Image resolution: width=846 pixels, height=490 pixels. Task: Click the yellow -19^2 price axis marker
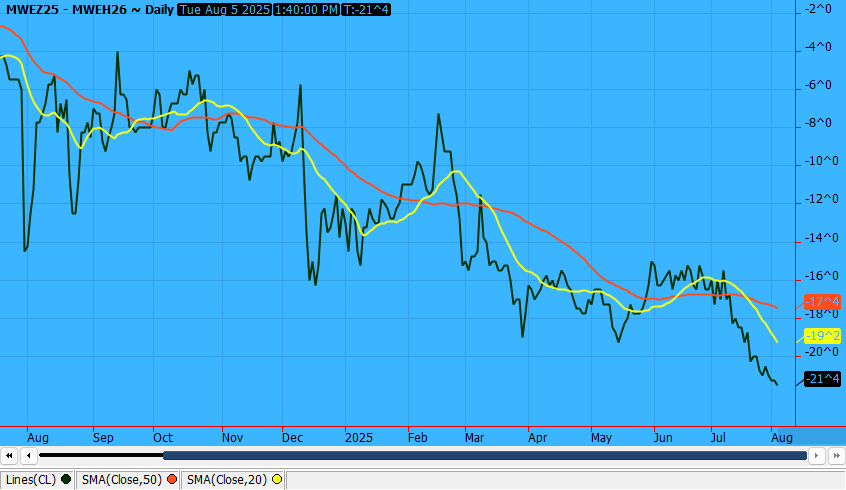pos(821,336)
